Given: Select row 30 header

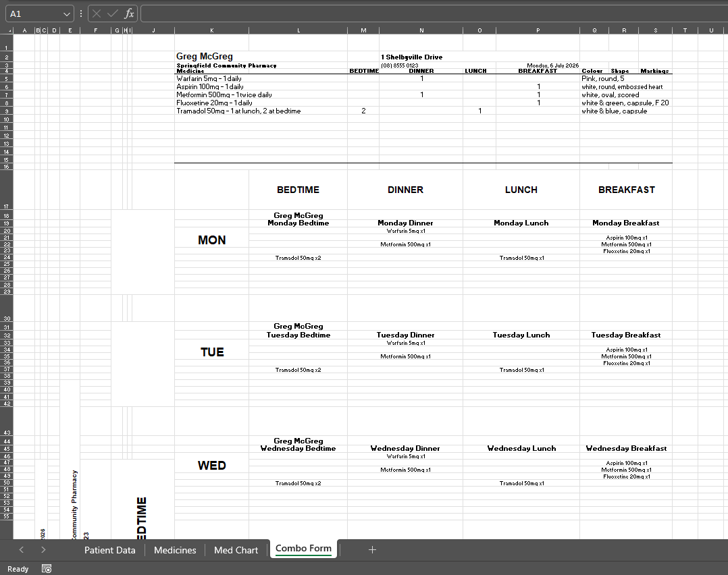Looking at the screenshot, I should pos(7,308).
